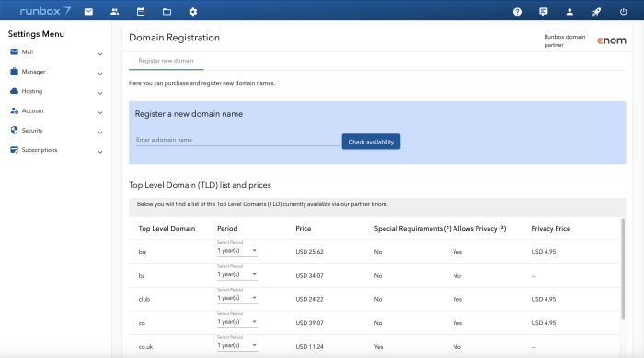Image resolution: width=644 pixels, height=358 pixels.
Task: Click the co.uk domain name cell
Action: [x=145, y=346]
